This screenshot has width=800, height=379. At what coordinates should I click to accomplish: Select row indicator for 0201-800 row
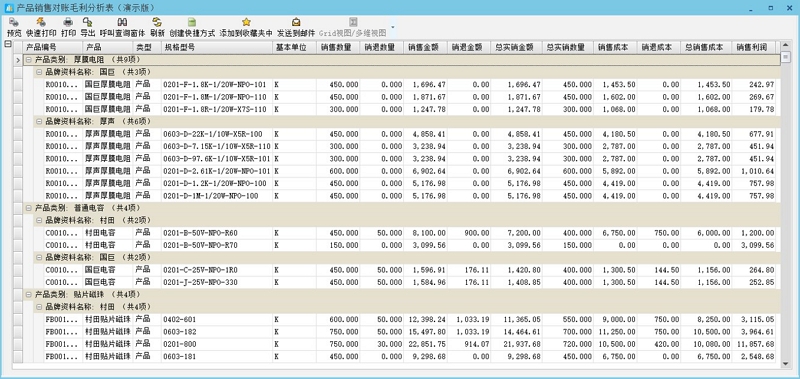(18, 344)
